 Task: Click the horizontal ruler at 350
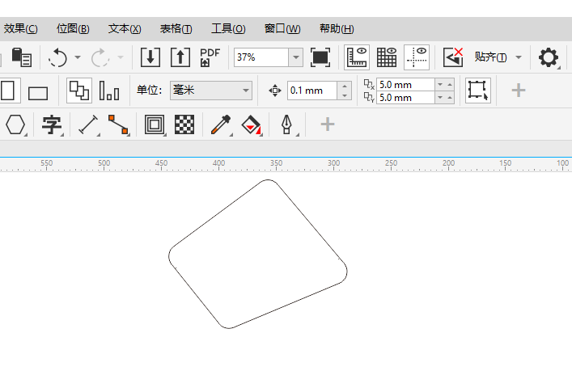click(x=276, y=164)
